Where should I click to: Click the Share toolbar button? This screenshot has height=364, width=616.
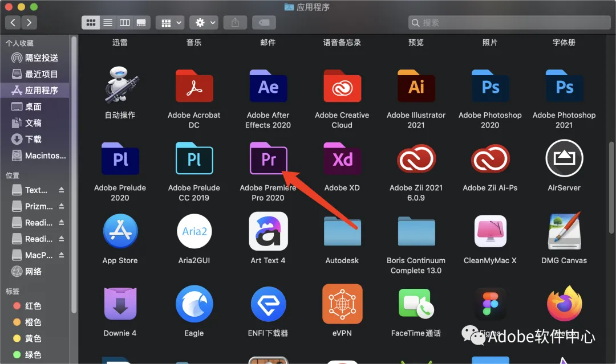pyautogui.click(x=235, y=23)
